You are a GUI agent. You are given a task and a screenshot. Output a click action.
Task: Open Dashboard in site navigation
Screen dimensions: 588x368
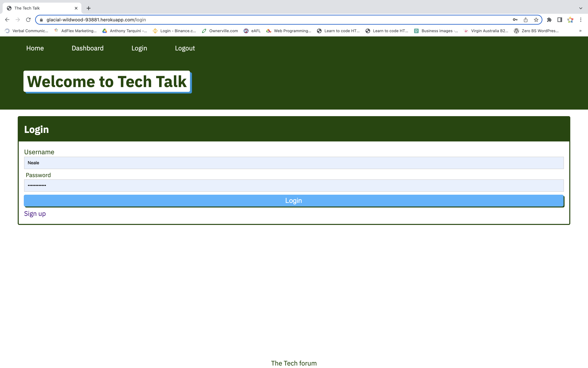(x=87, y=48)
